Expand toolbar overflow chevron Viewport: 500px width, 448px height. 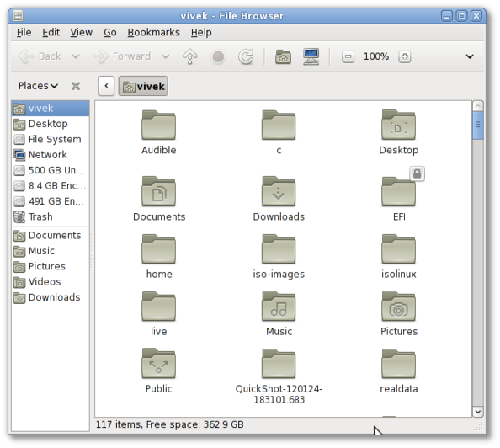coord(470,56)
